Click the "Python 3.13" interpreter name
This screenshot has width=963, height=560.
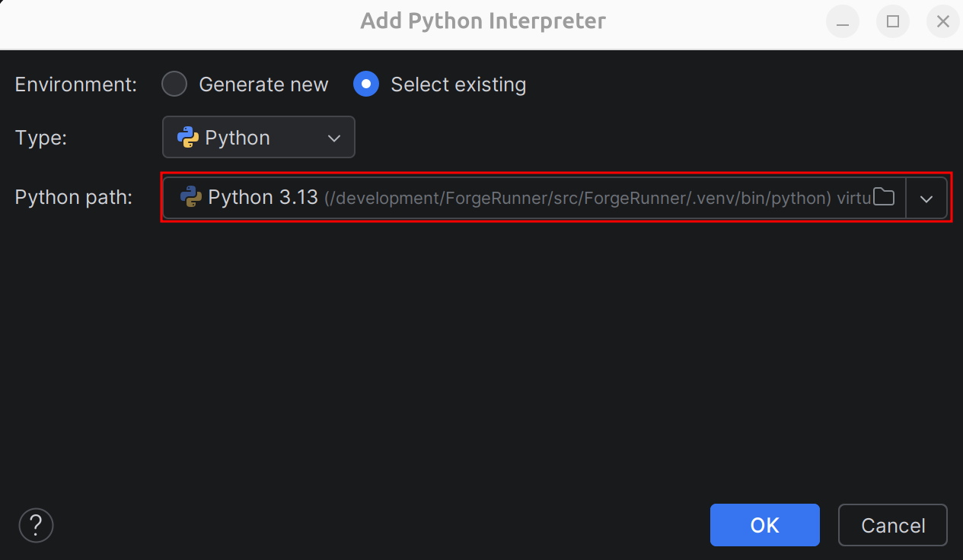click(263, 198)
